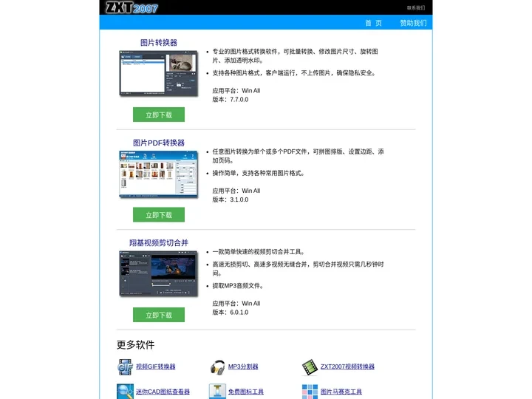Click the 迷你CAD图纸查看器 magnifier icon
This screenshot has width=532, height=399.
click(125, 392)
